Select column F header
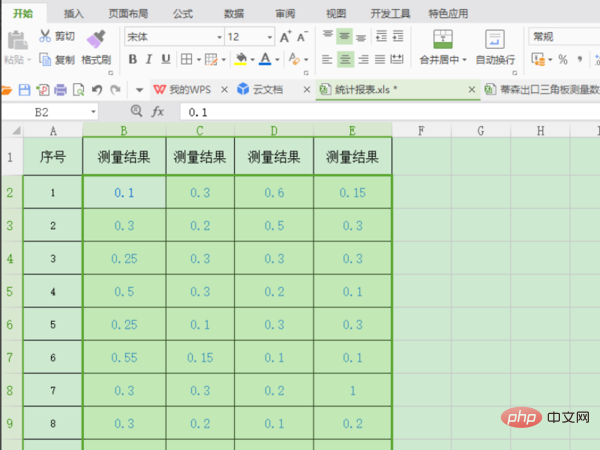600x450 pixels. click(421, 131)
